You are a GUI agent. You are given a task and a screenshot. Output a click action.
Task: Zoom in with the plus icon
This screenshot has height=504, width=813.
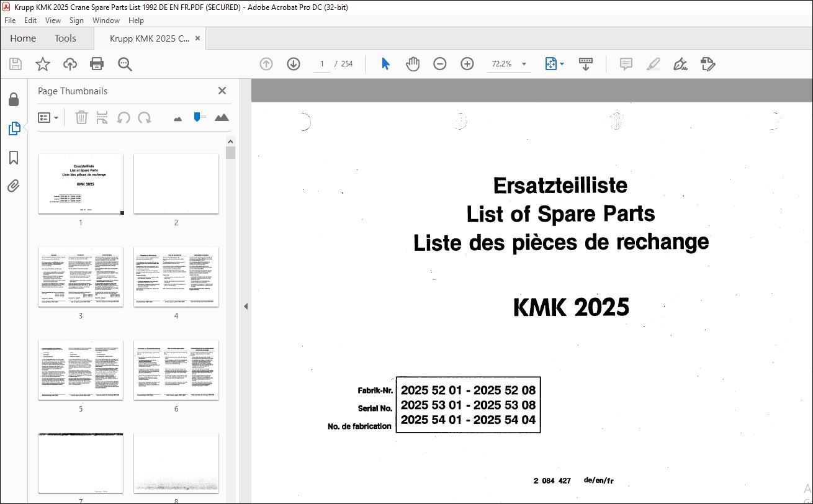point(467,64)
